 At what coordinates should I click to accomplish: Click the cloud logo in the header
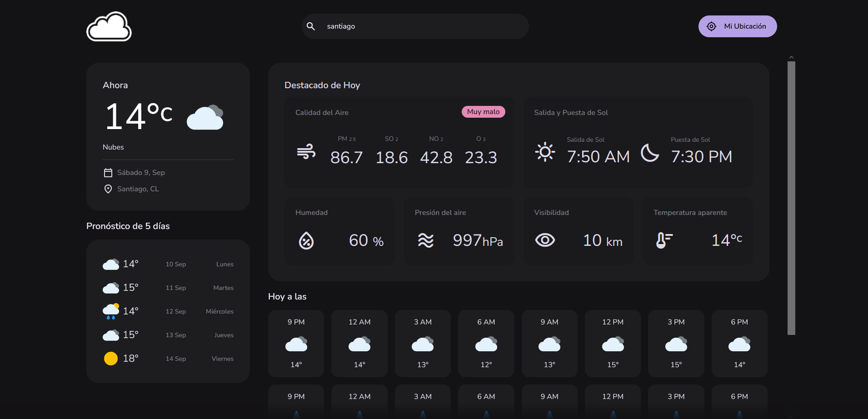(x=109, y=26)
